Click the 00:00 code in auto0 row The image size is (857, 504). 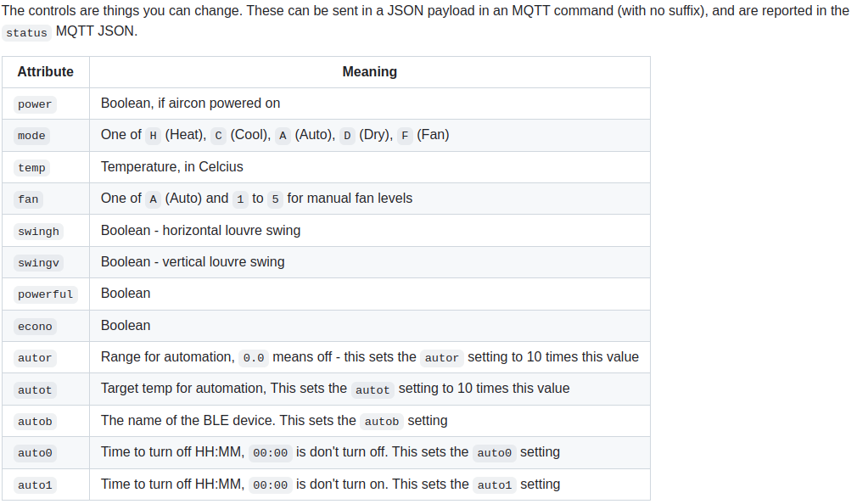[x=272, y=453]
